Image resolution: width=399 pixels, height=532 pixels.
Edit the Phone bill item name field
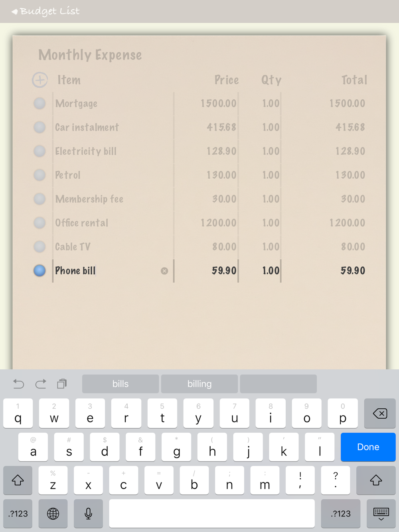[113, 271]
